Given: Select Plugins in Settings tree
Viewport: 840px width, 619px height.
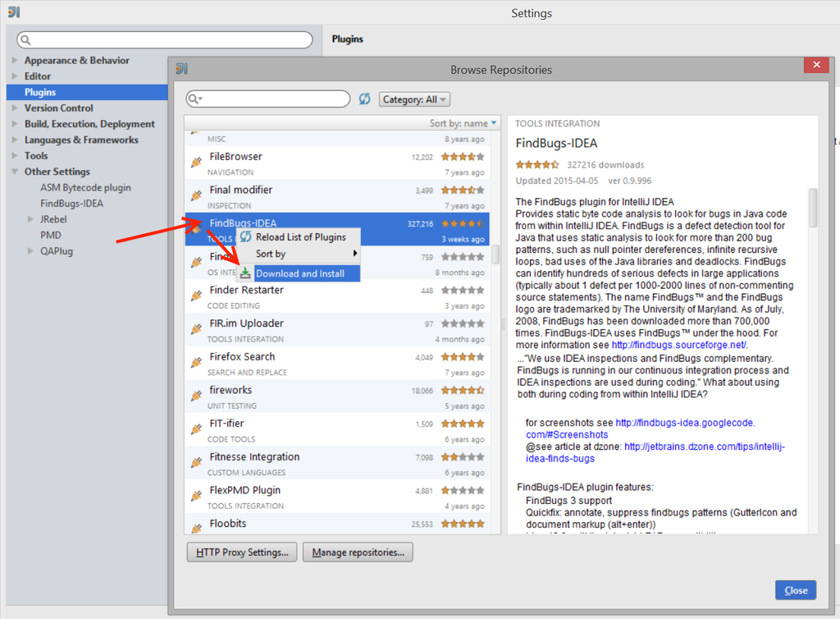Looking at the screenshot, I should tap(87, 92).
